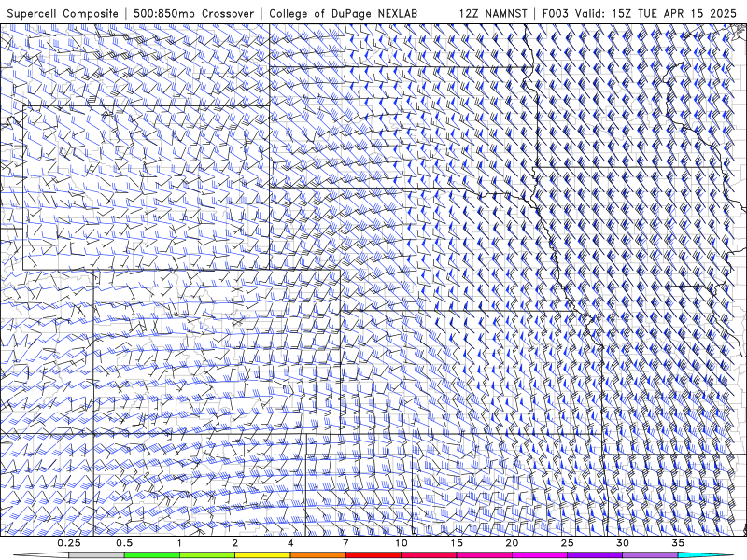The height and width of the screenshot is (560, 747).
Task: Click the 'College of DuPage NEXLAB' text
Action: click(343, 13)
